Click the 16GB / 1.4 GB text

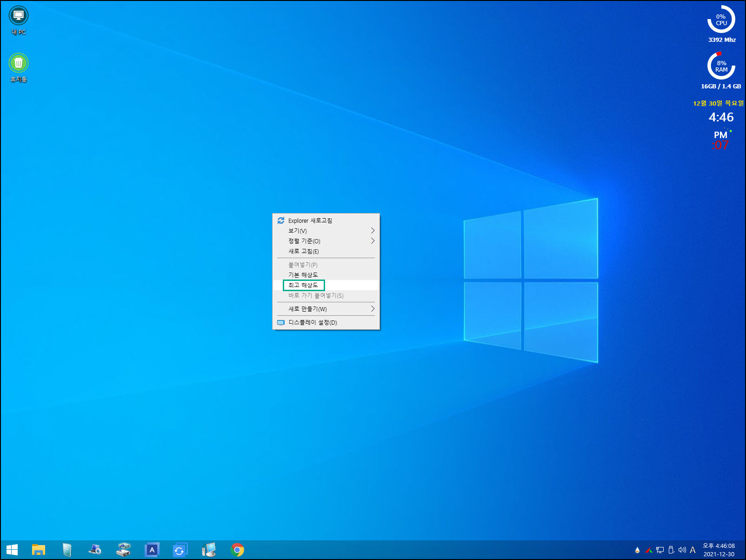point(721,87)
